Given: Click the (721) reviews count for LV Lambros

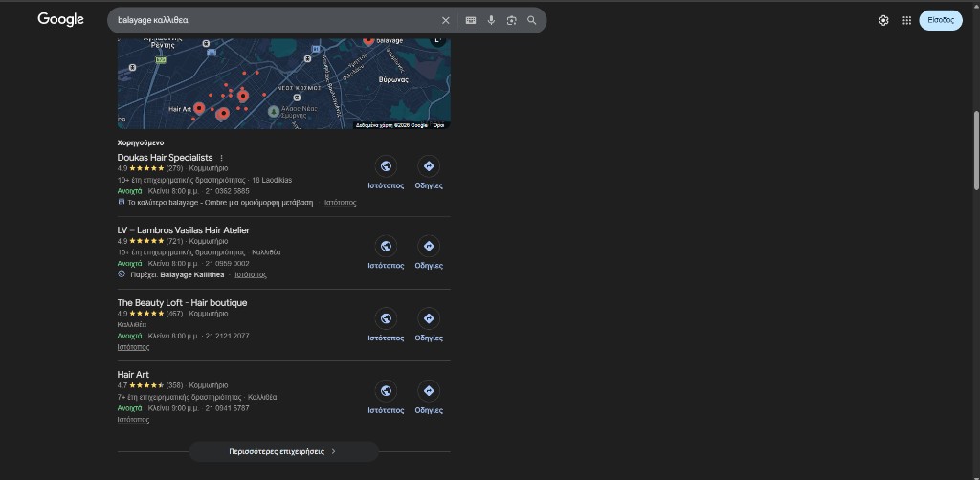Looking at the screenshot, I should click(174, 241).
